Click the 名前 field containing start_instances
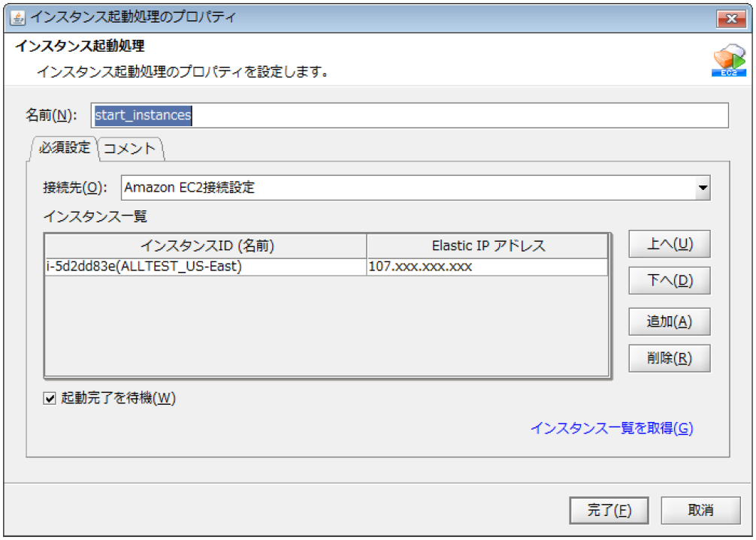Viewport: 756px width, 540px height. pos(410,116)
